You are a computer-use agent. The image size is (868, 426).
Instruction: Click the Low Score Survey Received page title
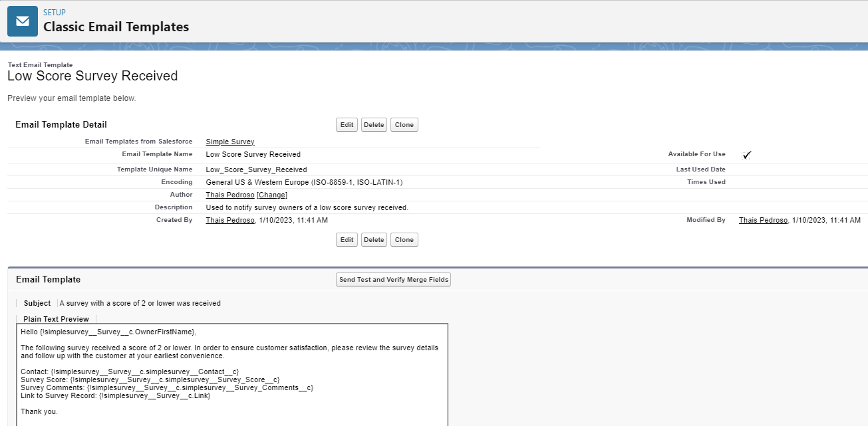92,76
